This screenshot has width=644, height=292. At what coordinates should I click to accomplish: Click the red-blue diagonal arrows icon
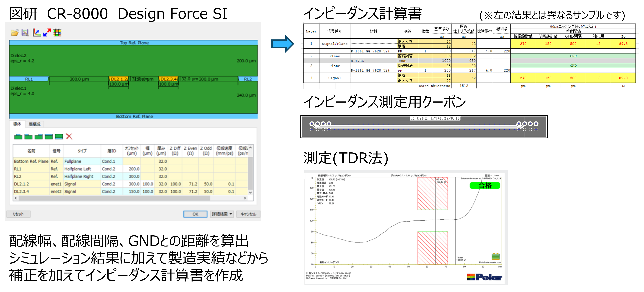pos(47,33)
